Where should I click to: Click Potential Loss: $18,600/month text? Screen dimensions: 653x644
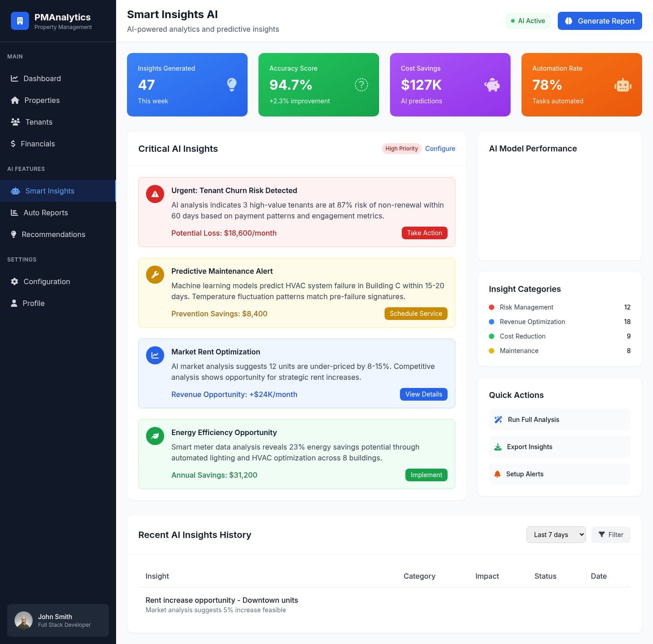click(224, 233)
